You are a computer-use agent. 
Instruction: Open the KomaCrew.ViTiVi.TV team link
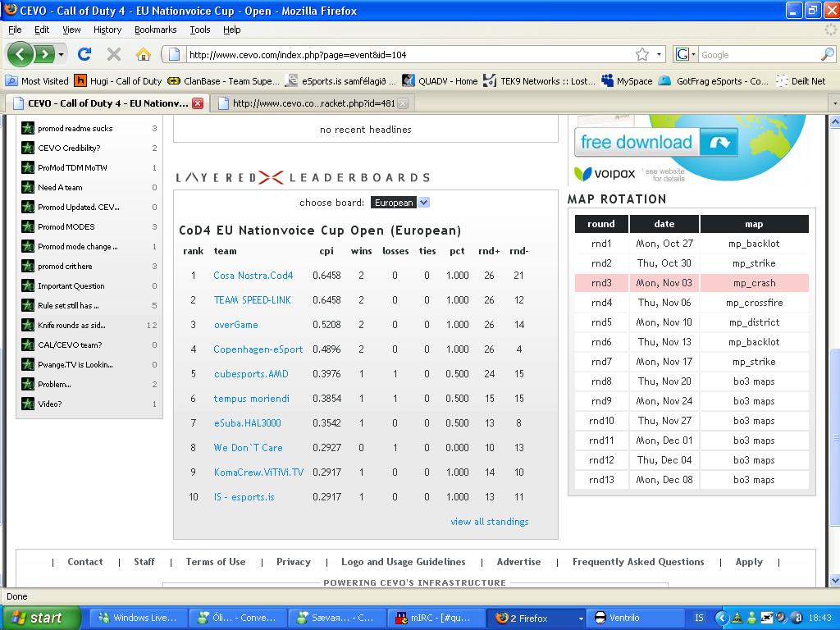click(x=258, y=472)
